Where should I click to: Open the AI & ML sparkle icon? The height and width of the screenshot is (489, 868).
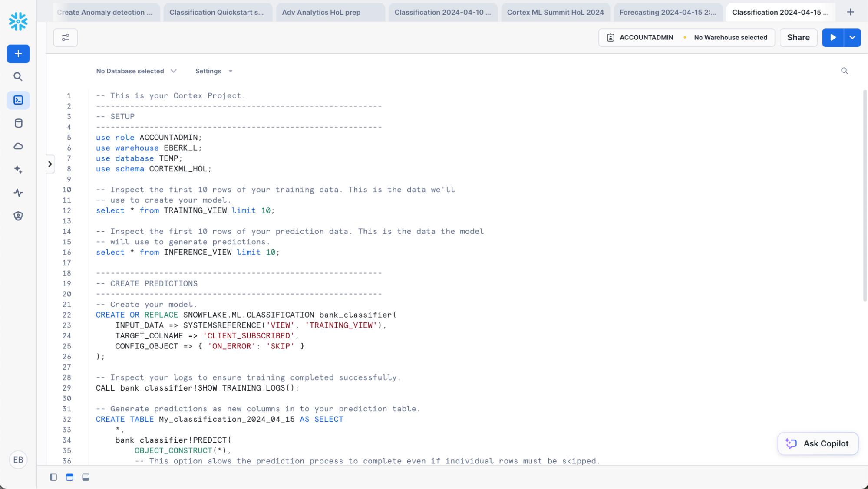coord(18,169)
